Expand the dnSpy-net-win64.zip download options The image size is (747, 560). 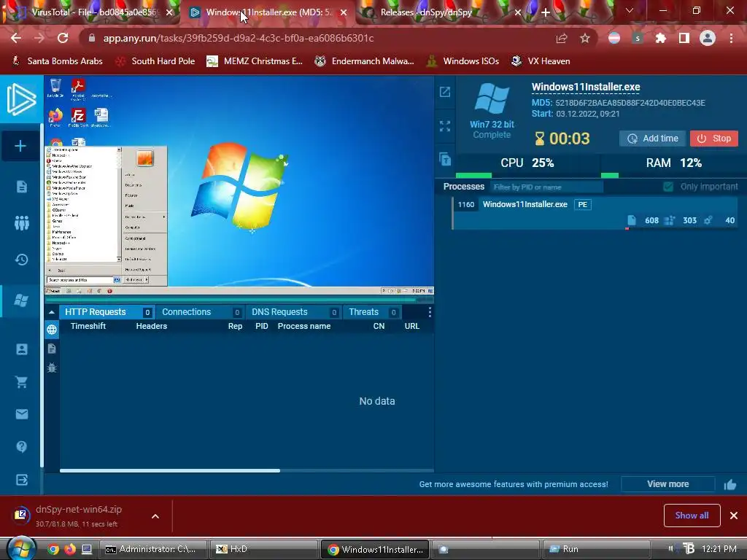(x=155, y=516)
